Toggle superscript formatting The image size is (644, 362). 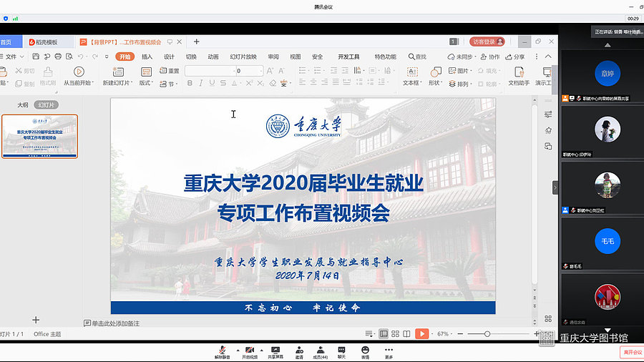[x=249, y=83]
